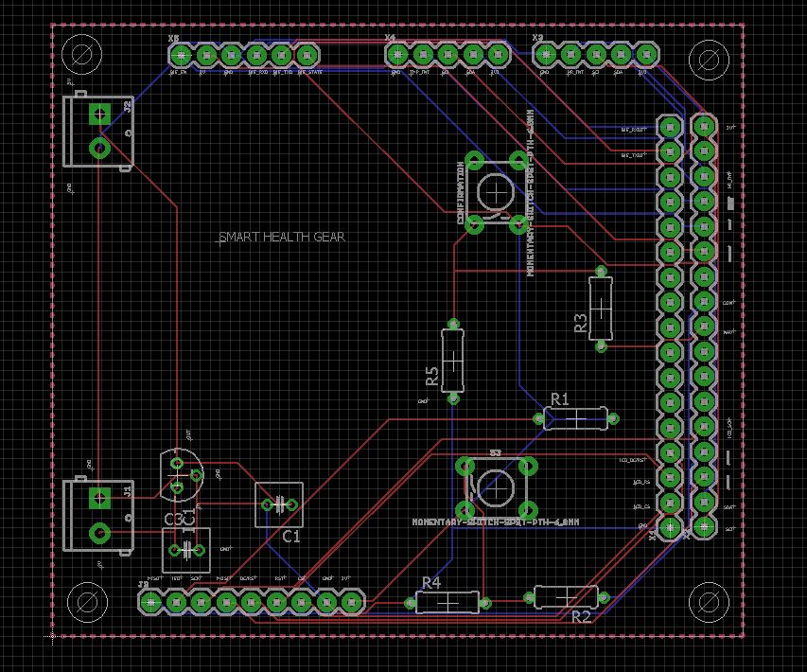Viewport: 807px width, 672px height.
Task: Click center of CONFIRMATION push button switch
Action: click(x=496, y=192)
